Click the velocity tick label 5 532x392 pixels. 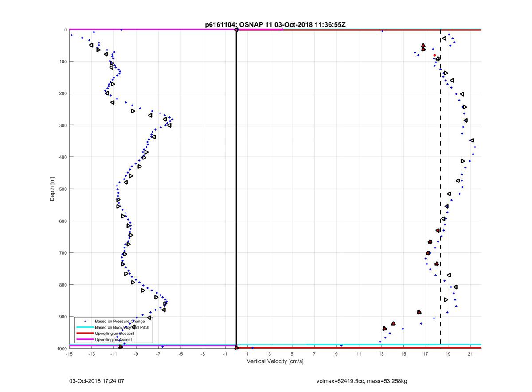tap(292, 354)
